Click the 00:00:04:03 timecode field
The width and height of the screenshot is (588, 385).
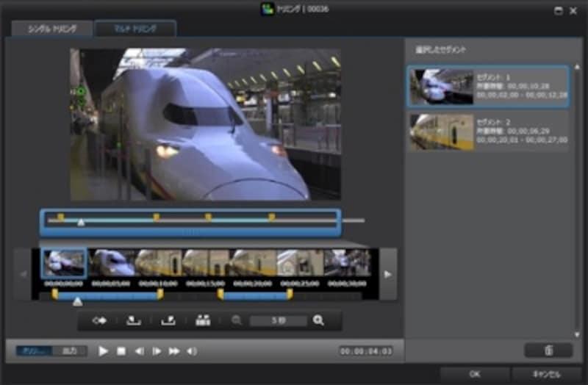click(x=365, y=351)
